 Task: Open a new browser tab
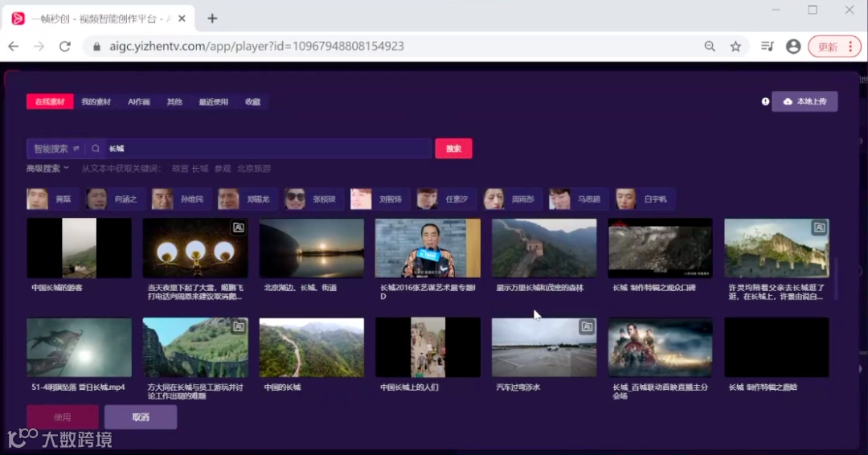coord(212,18)
